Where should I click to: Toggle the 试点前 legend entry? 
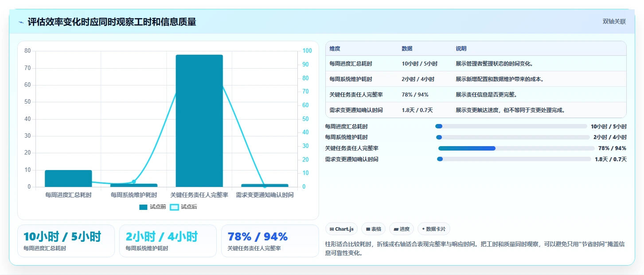click(x=152, y=207)
